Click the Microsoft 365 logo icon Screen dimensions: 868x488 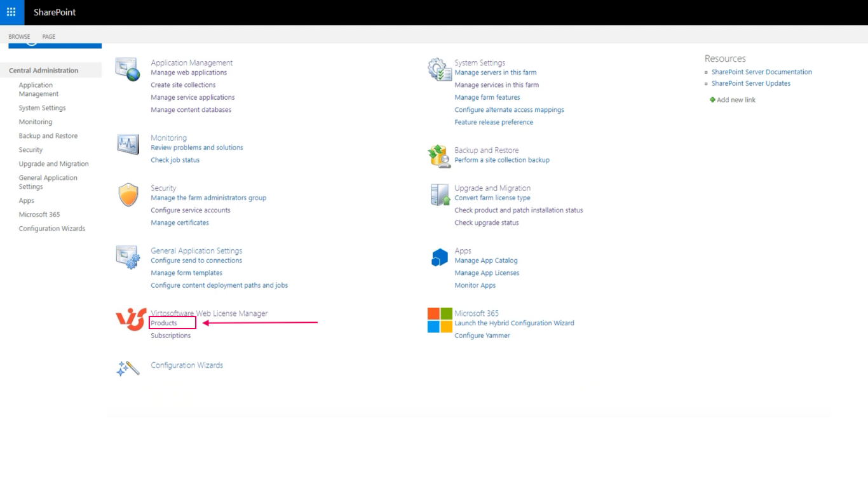click(x=439, y=319)
